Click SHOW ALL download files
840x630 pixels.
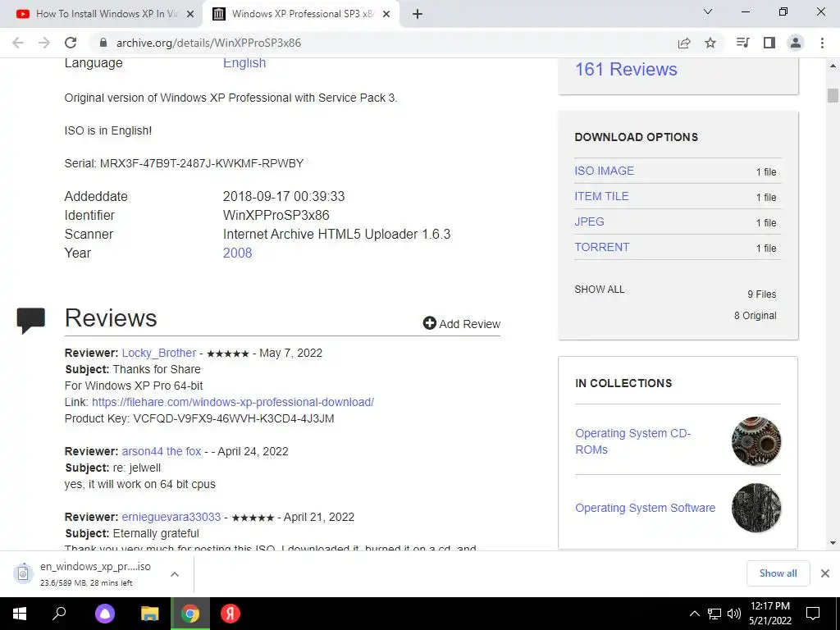[600, 290]
